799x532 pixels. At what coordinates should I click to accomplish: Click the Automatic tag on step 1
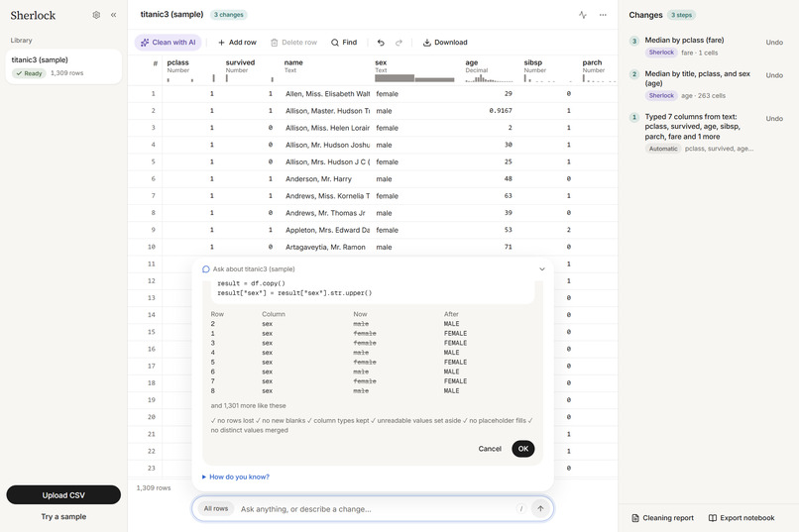[663, 149]
